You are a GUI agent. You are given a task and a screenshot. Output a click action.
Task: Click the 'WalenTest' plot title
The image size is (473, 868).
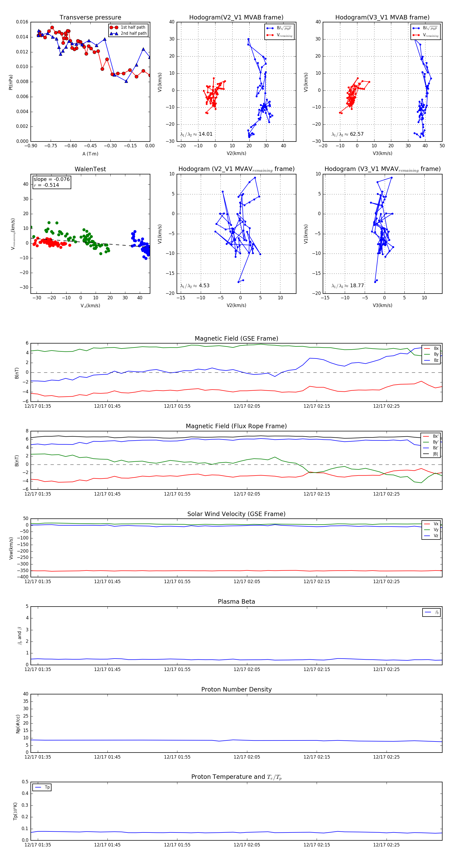90,169
